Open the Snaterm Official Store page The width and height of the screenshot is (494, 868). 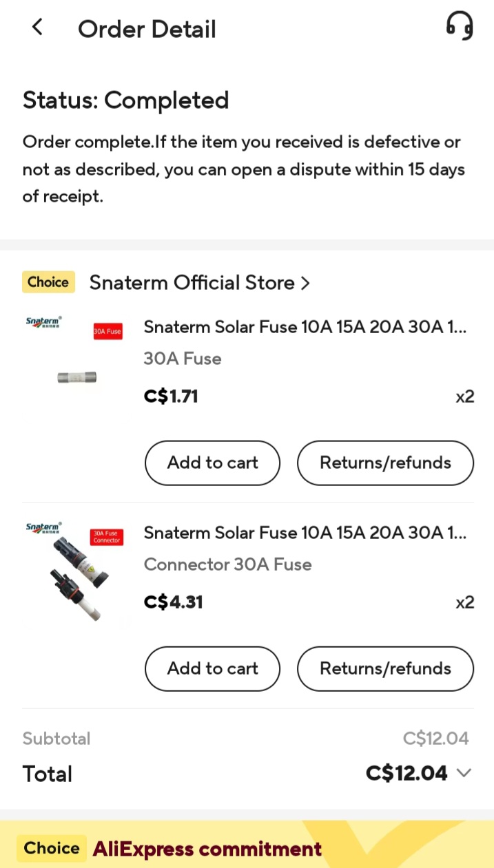pyautogui.click(x=192, y=283)
